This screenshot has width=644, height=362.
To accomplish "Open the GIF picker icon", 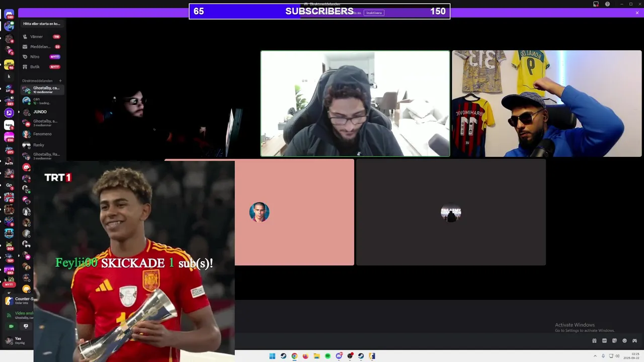I will point(604,340).
